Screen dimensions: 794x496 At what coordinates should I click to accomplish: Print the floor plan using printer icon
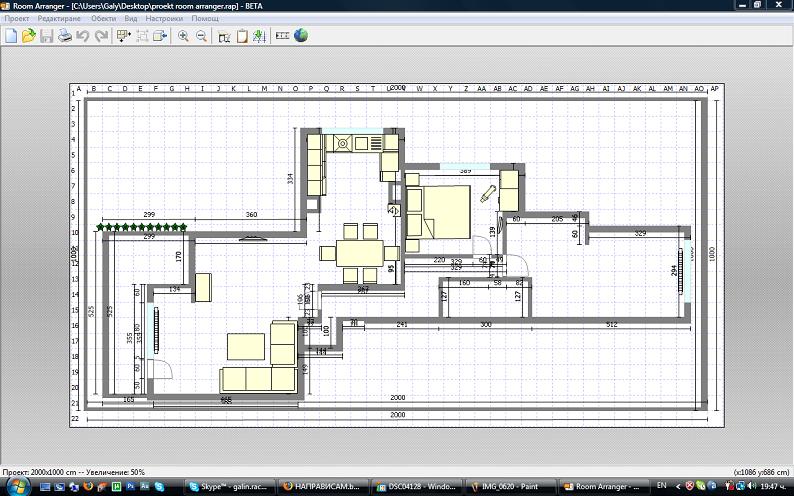pos(64,36)
